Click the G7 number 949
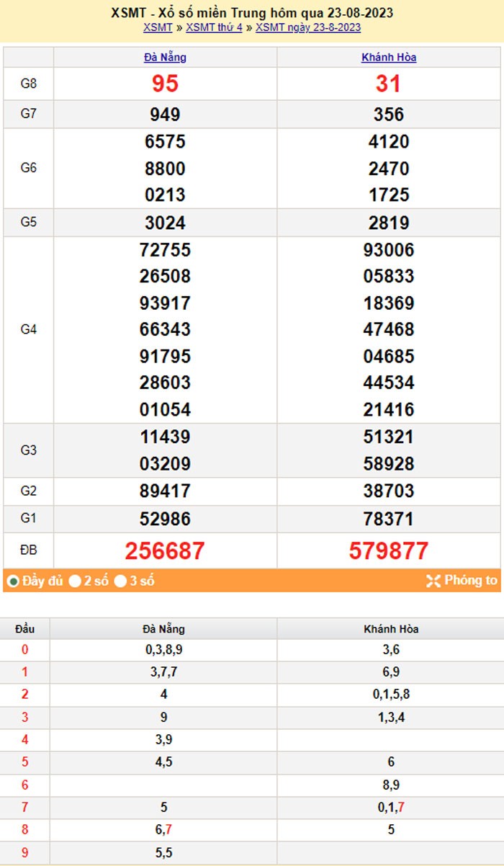 165,115
